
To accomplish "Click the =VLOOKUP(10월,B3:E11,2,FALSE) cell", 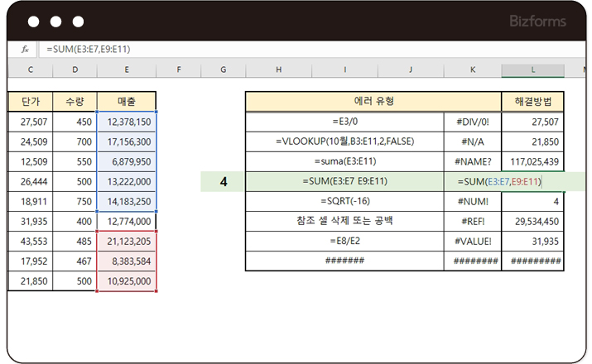I will pos(344,141).
